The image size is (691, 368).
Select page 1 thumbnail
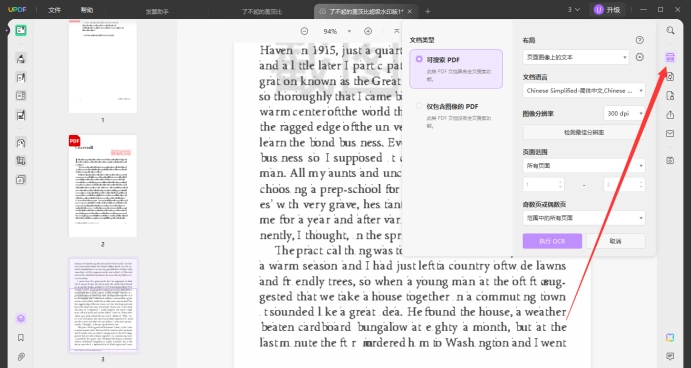pyautogui.click(x=103, y=66)
